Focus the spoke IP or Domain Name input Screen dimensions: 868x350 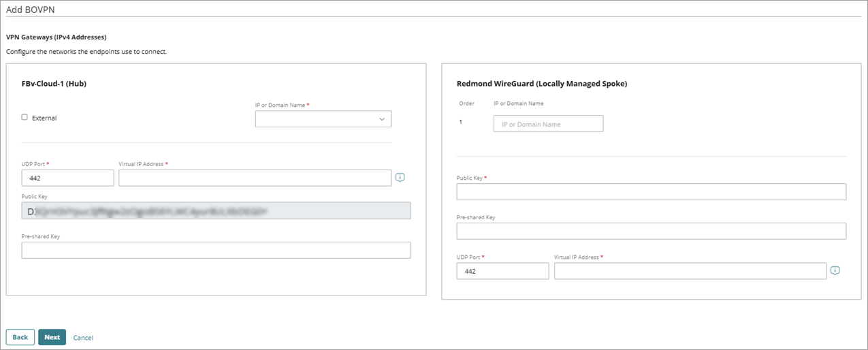tap(548, 124)
